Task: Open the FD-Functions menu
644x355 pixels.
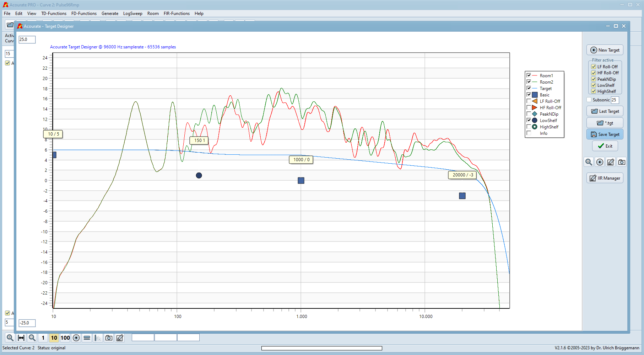Action: coord(84,14)
